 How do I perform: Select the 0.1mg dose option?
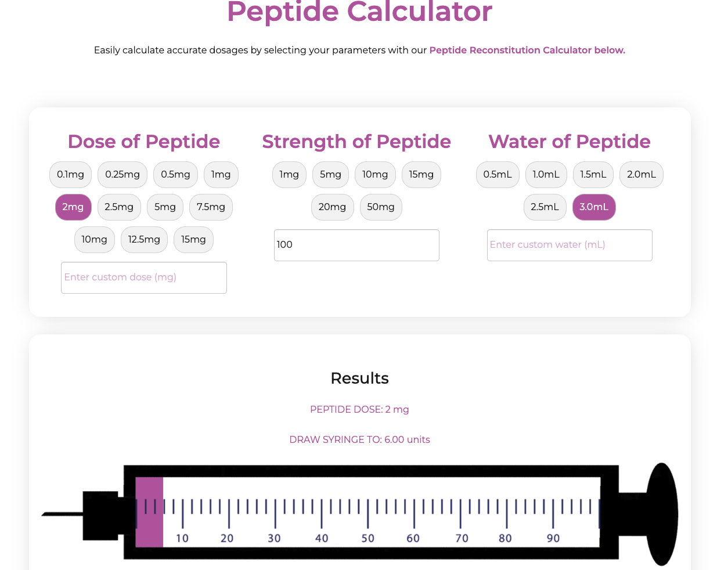coord(70,175)
